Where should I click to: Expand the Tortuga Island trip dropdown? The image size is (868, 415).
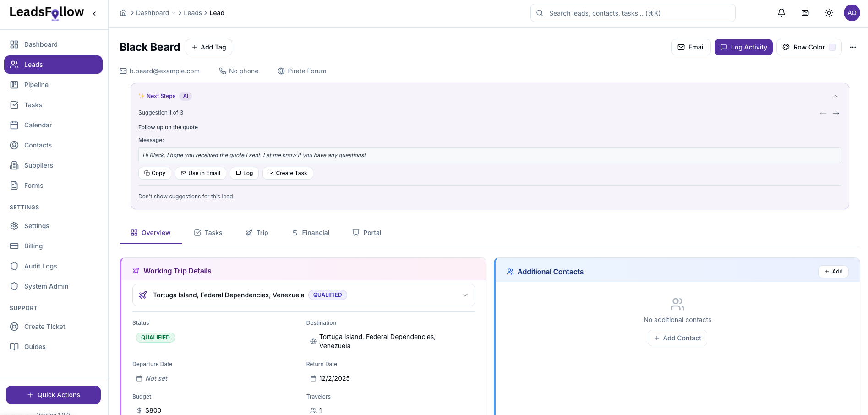[465, 295]
